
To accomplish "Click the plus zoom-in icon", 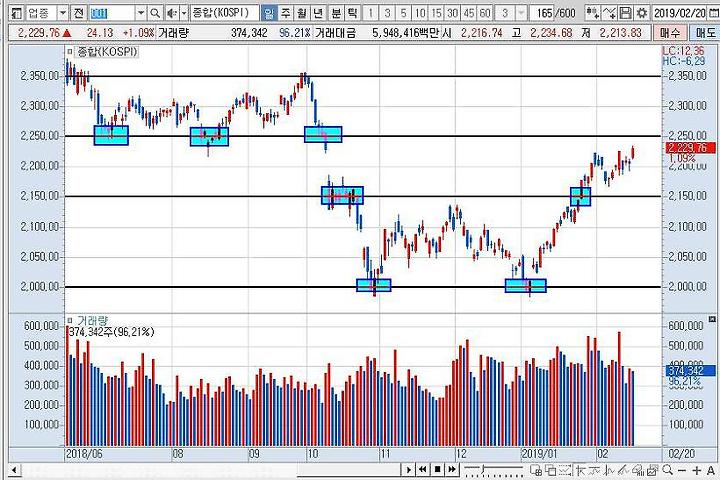I will [697, 470].
